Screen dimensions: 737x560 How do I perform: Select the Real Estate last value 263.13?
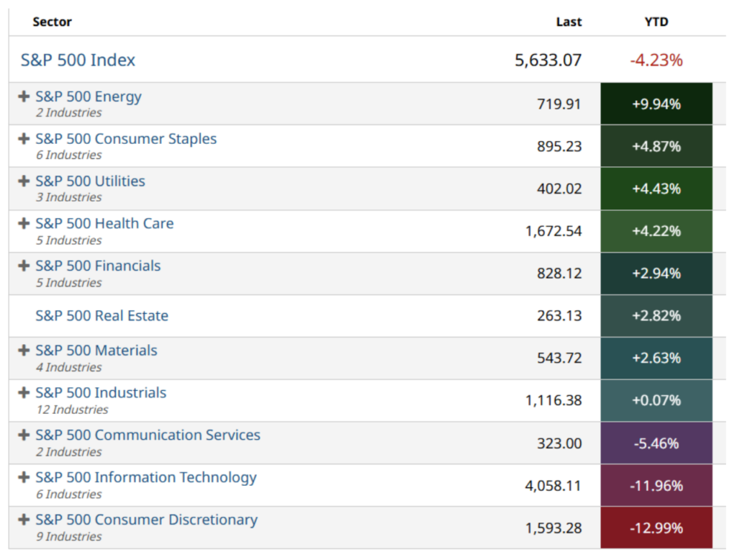(559, 315)
